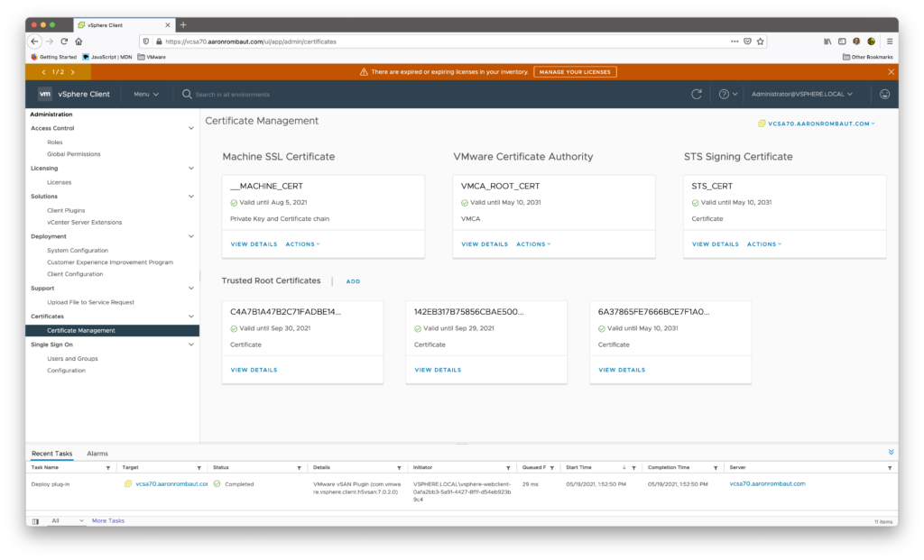Image resolution: width=924 pixels, height=560 pixels.
Task: Open the vSphere Menu dropdown
Action: coord(145,94)
